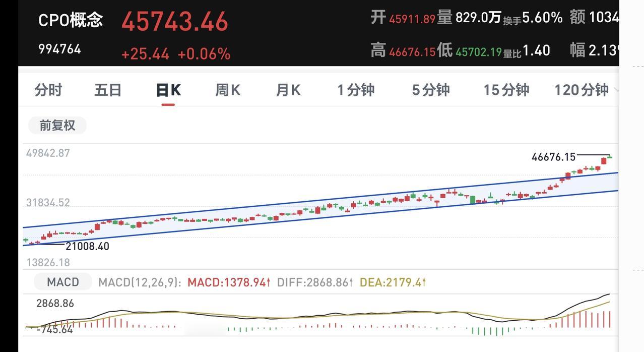The height and width of the screenshot is (352, 644).
Task: Click the 2868.86 MACD axis label
Action: [x=55, y=304]
